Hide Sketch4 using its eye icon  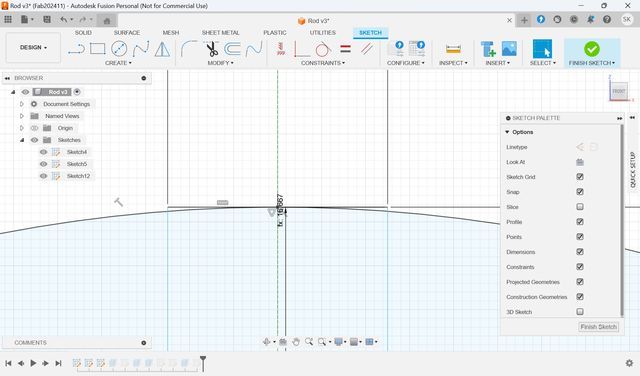point(43,152)
